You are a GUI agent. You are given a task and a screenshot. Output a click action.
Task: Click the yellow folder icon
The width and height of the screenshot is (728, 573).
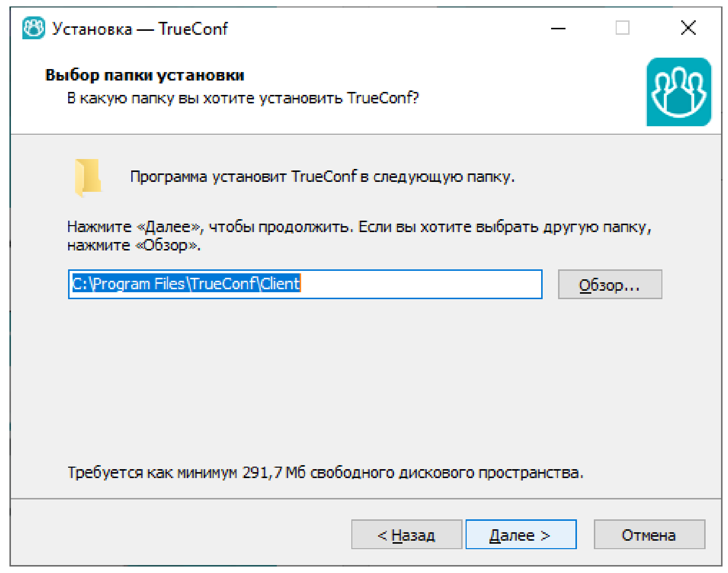[88, 177]
